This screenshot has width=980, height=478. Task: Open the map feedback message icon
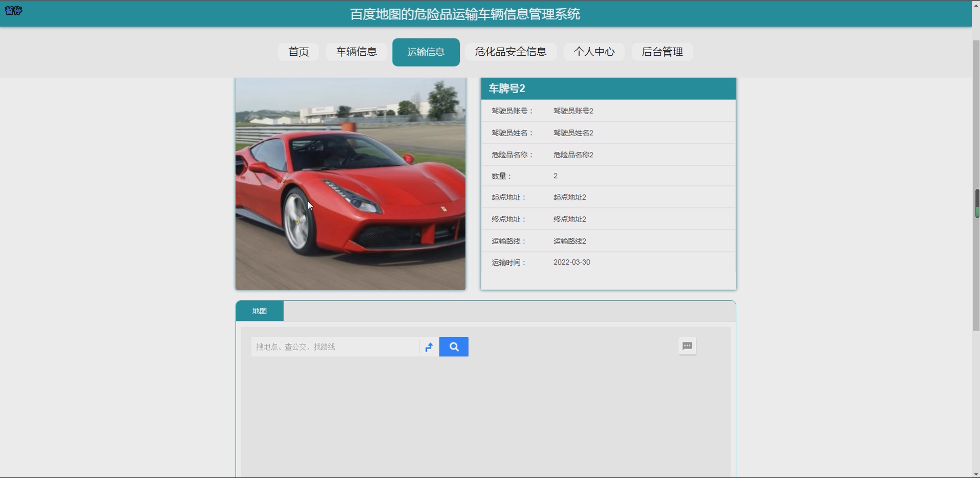click(x=687, y=346)
